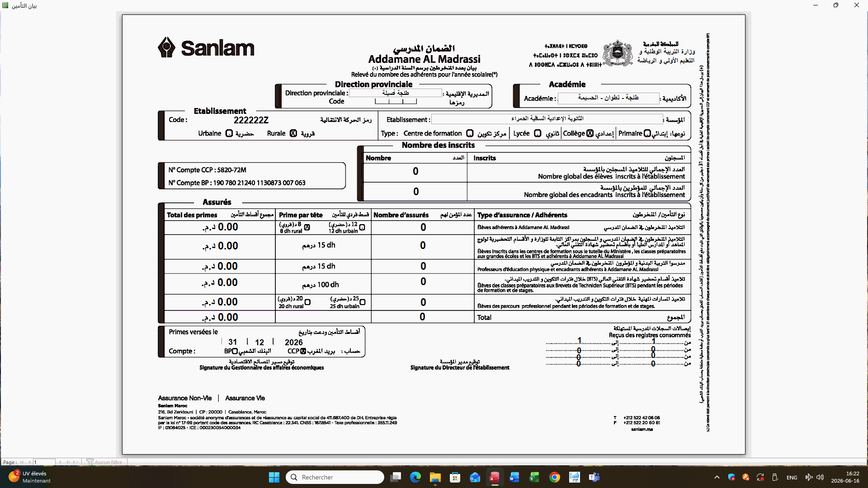Viewport: 868px width, 488px height.
Task: Click the USB safely remove tray icon
Action: pyautogui.click(x=775, y=477)
